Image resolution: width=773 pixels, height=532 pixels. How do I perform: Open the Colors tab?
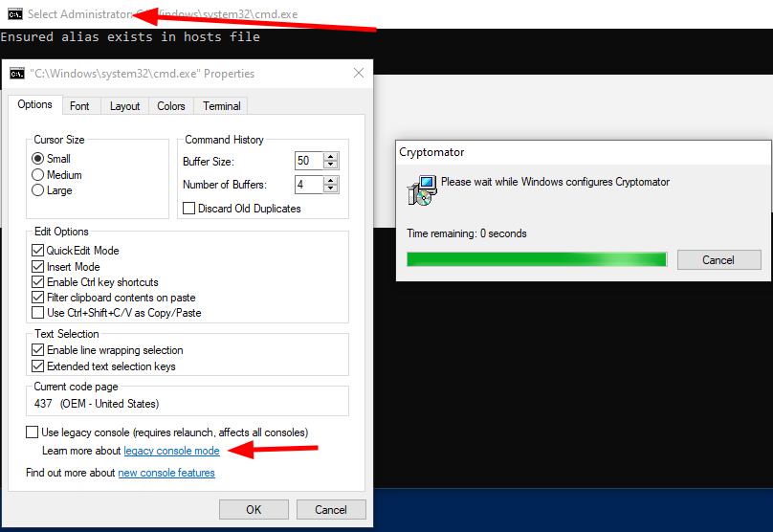coord(171,106)
